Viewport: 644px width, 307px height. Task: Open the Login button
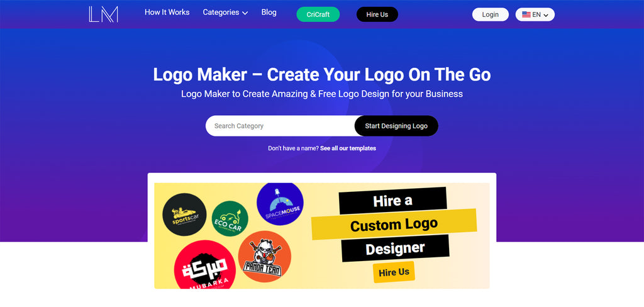pyautogui.click(x=491, y=14)
